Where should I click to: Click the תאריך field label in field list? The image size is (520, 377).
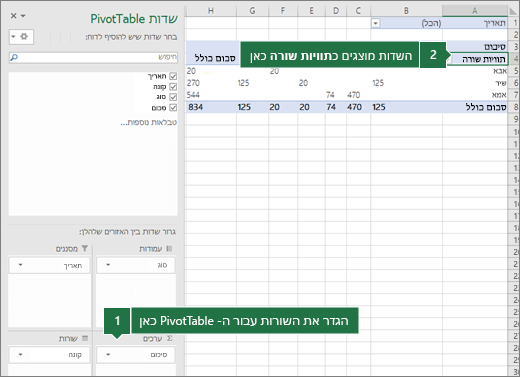[x=157, y=76]
